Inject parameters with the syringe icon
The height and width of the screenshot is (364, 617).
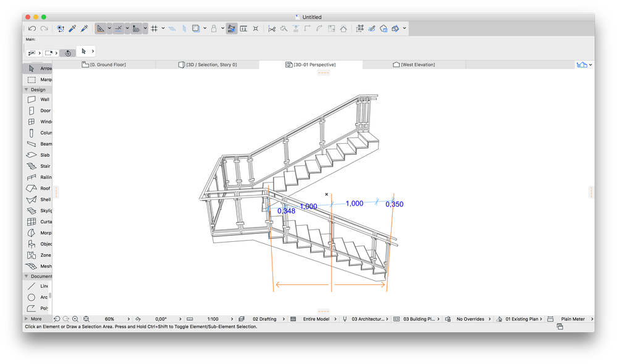84,28
